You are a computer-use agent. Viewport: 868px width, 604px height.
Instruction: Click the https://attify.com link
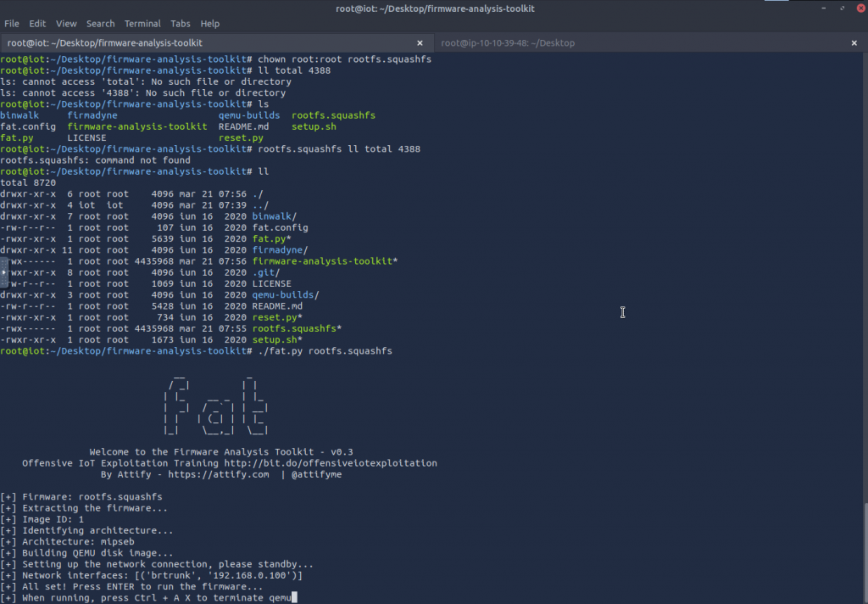click(219, 474)
